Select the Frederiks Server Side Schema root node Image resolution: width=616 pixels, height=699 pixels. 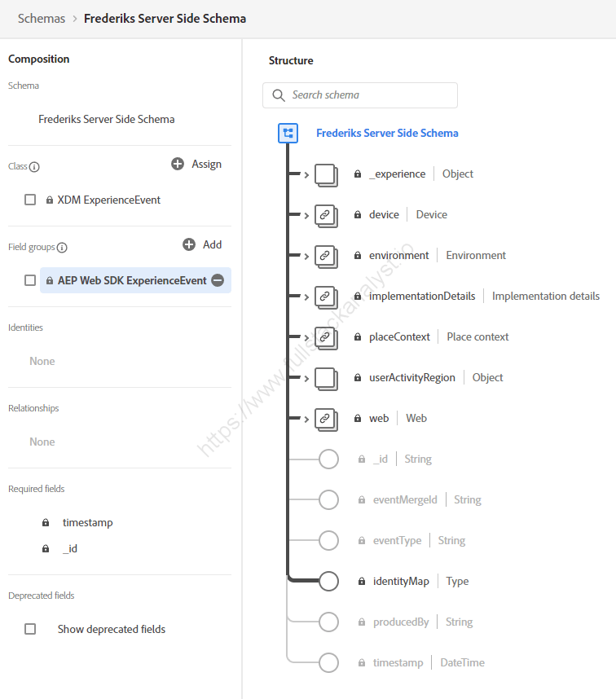[387, 132]
